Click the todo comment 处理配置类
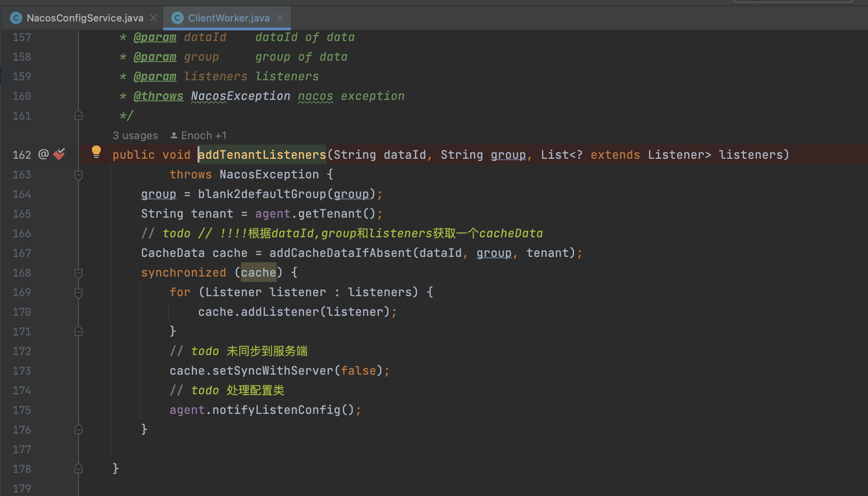This screenshot has width=868, height=496. pyautogui.click(x=227, y=390)
